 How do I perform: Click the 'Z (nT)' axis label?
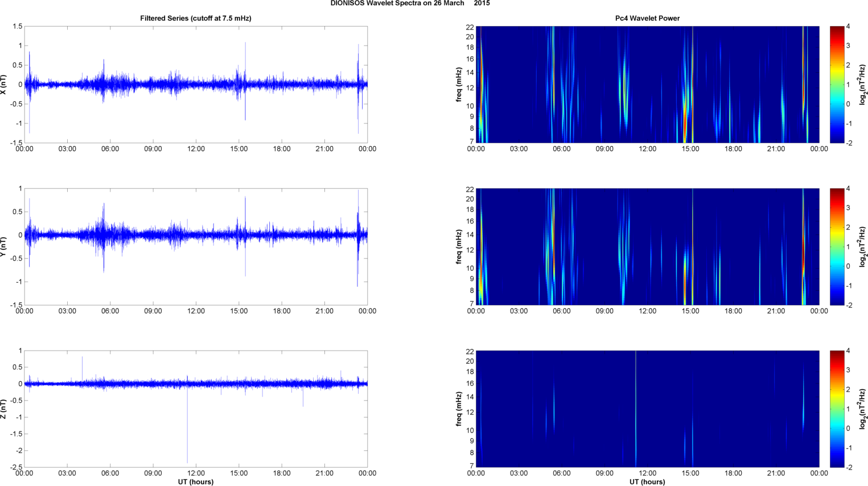coord(4,409)
